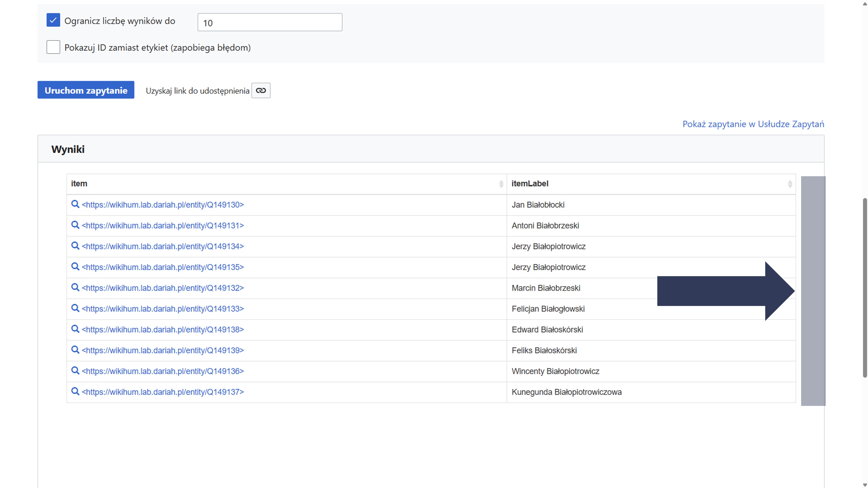
Task: Click magnifier icon next to Q149130 entity
Action: pyautogui.click(x=75, y=204)
